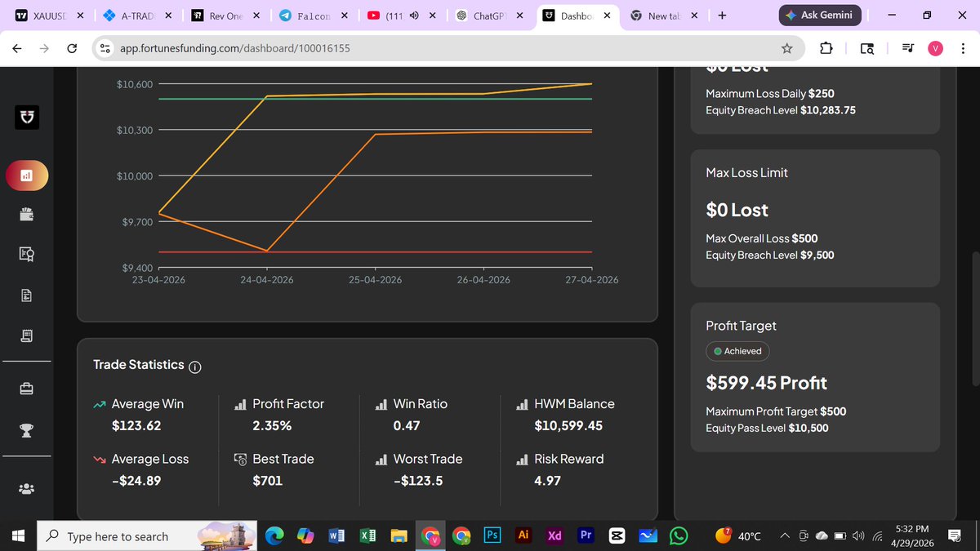
Task: Click the $599.45 Profit text
Action: point(766,383)
